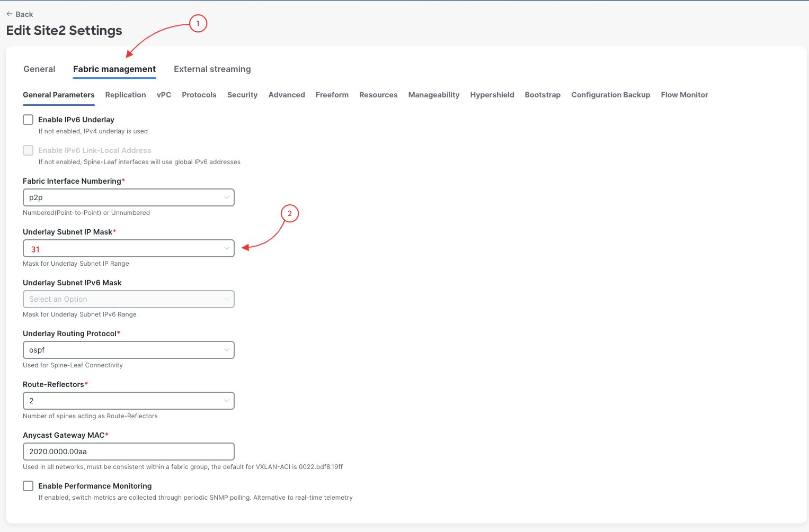Enable Performance Monitoring checkbox

pos(28,486)
